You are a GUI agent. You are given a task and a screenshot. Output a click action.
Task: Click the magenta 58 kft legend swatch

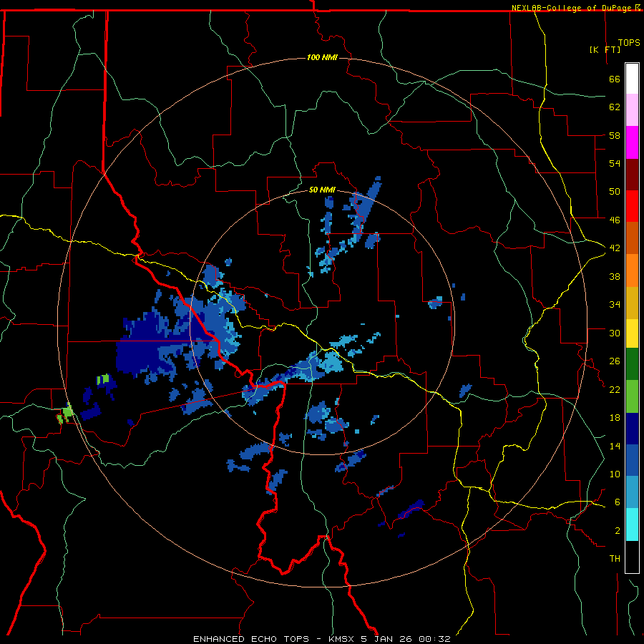[632, 142]
